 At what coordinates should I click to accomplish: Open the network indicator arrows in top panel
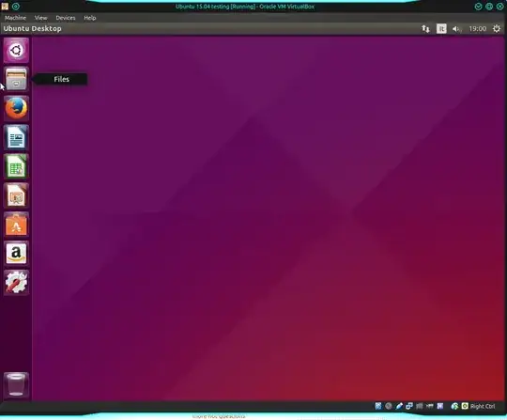tap(425, 29)
